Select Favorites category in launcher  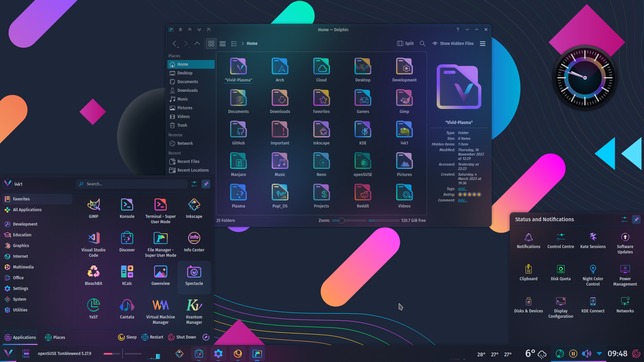tap(38, 199)
